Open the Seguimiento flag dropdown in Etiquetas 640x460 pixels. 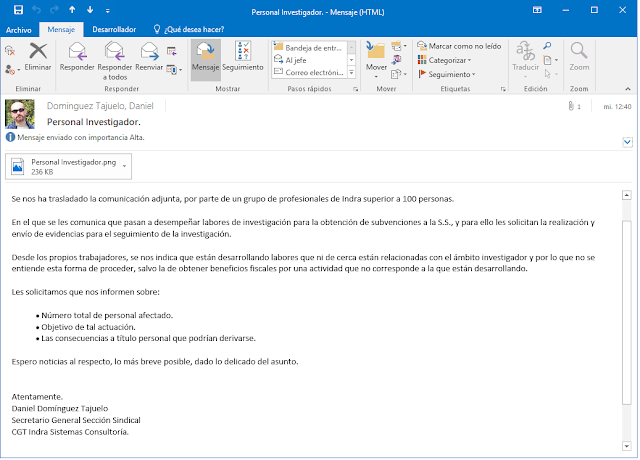click(x=447, y=74)
